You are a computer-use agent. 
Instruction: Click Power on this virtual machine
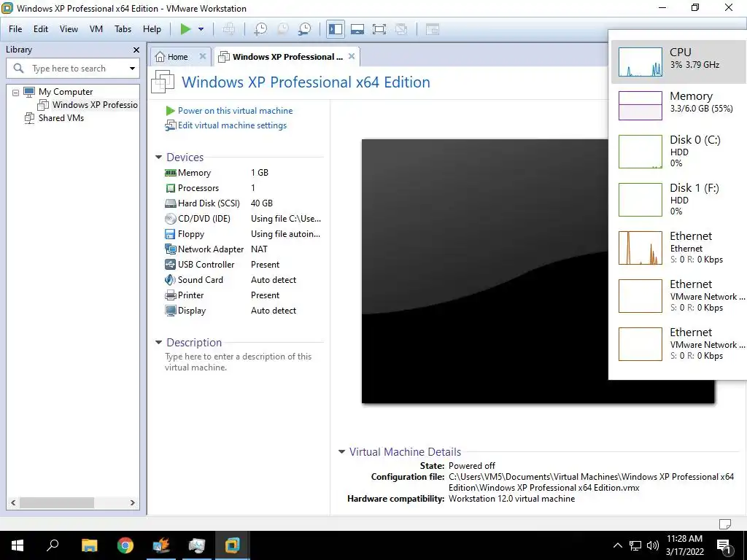tap(236, 111)
